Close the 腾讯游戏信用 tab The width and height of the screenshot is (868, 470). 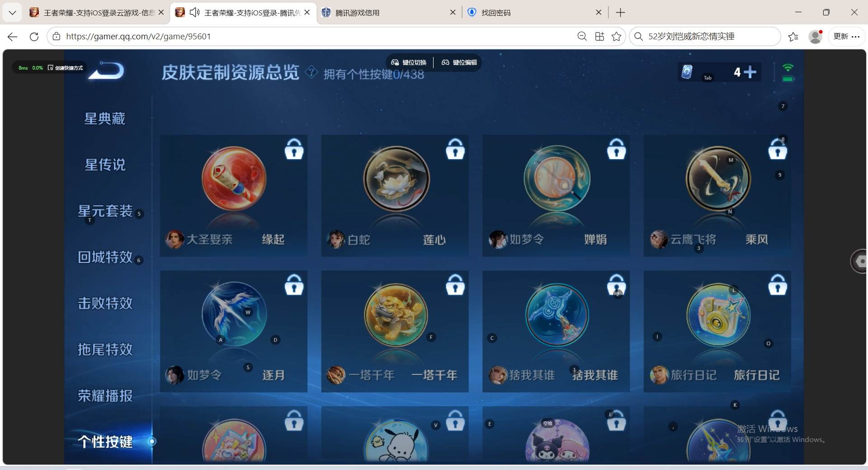[453, 13]
